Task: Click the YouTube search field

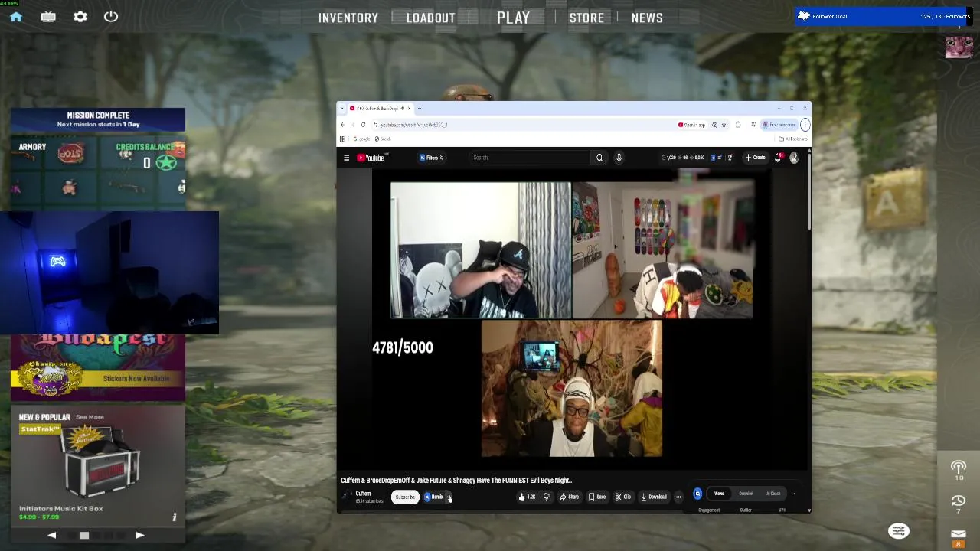Action: click(528, 158)
